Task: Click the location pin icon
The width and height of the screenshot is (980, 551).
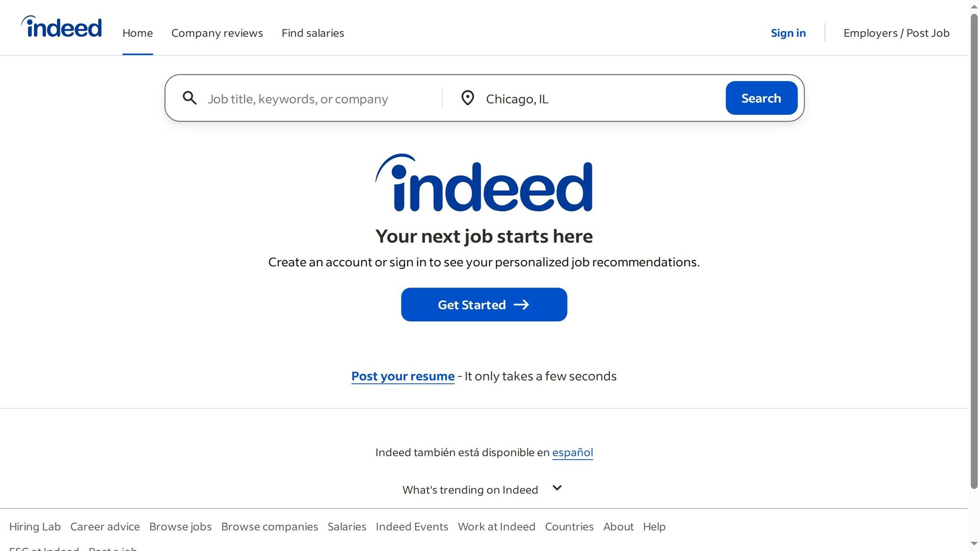Action: click(468, 98)
